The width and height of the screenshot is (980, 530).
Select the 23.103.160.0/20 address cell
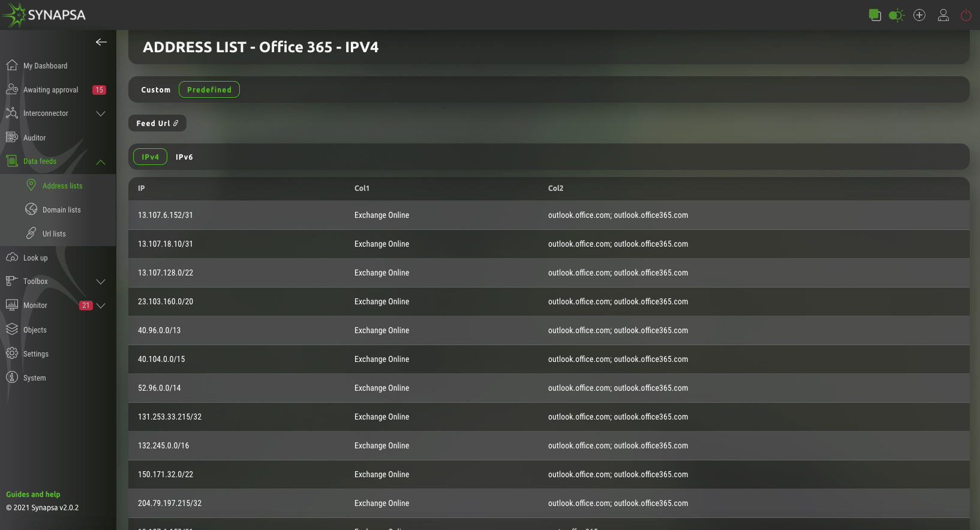[x=166, y=302]
